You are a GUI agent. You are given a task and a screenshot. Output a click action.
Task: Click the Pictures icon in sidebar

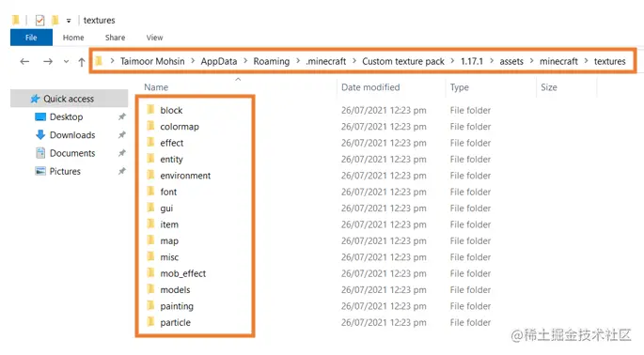(40, 171)
